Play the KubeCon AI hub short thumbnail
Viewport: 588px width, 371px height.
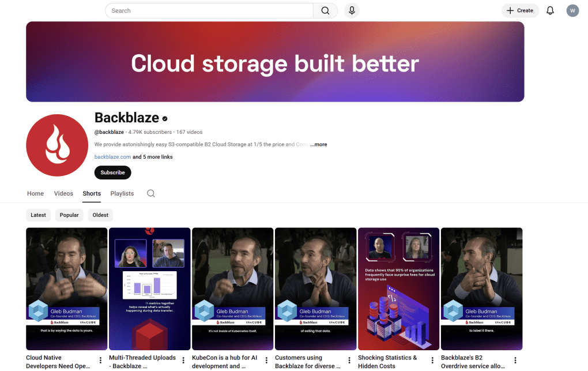232,288
